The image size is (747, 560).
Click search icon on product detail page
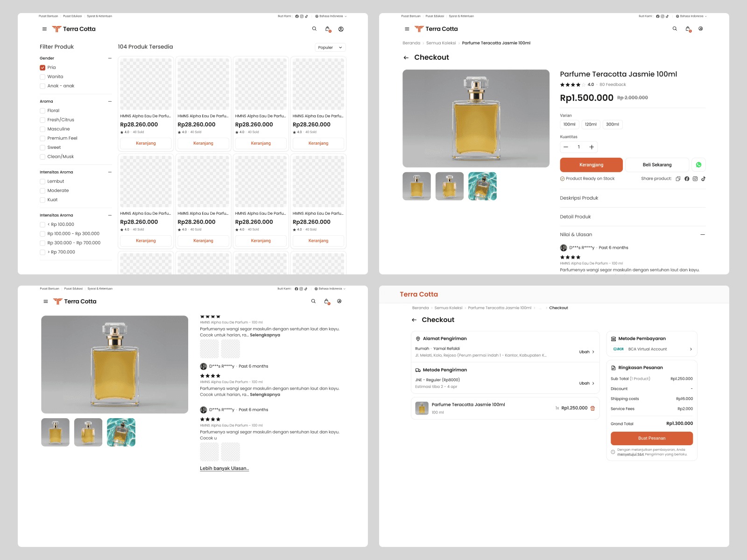675,29
